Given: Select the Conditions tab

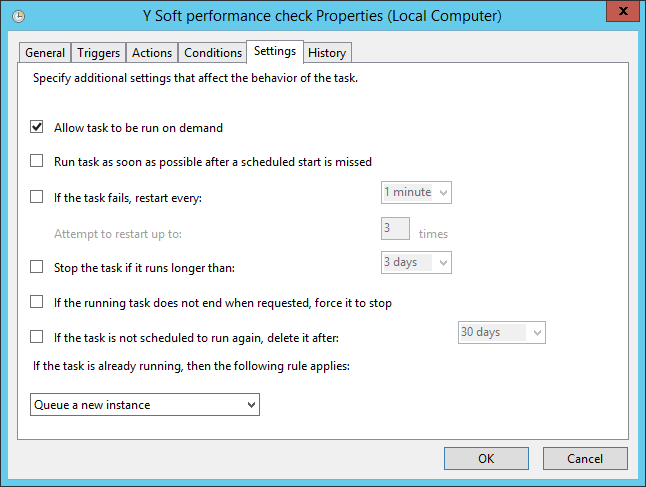Looking at the screenshot, I should [x=213, y=53].
